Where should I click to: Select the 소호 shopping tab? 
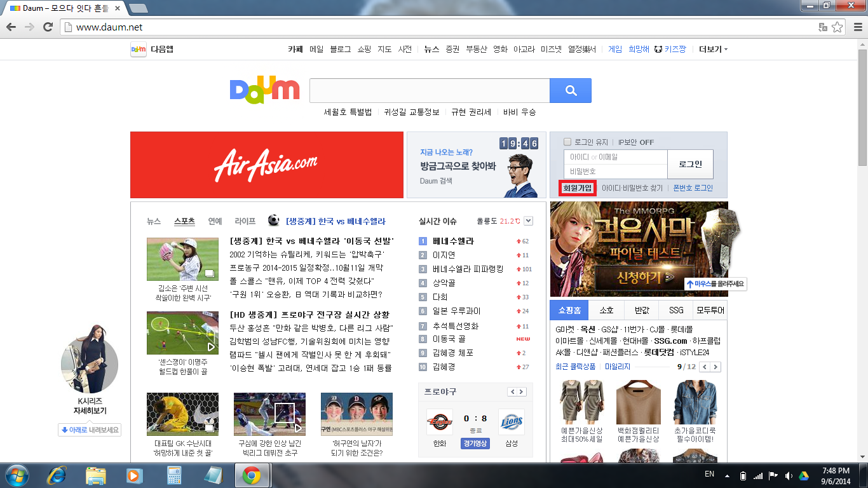[x=606, y=311]
